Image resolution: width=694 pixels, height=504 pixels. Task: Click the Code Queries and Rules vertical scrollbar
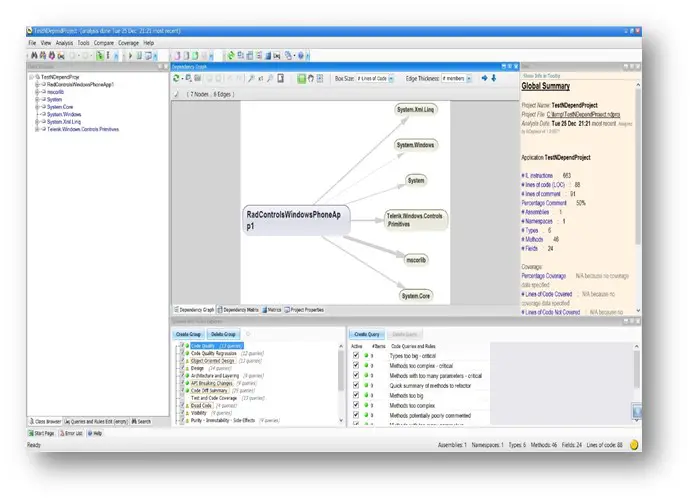coord(636,383)
